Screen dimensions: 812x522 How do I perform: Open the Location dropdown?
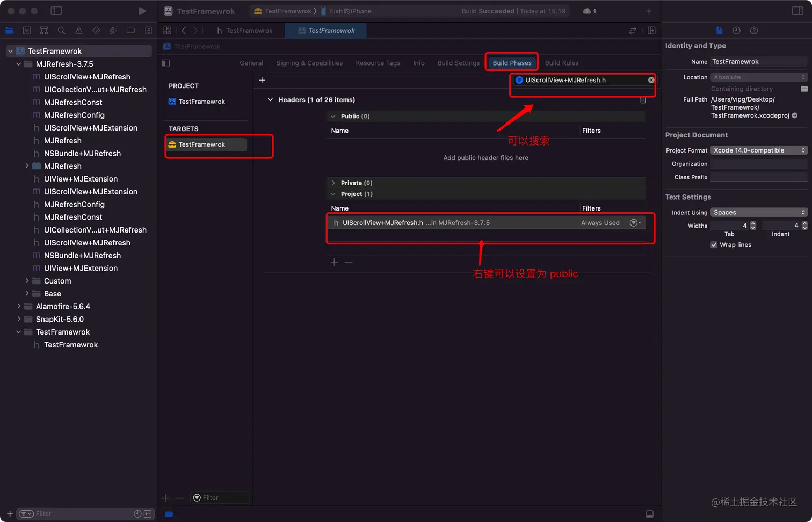pyautogui.click(x=759, y=77)
